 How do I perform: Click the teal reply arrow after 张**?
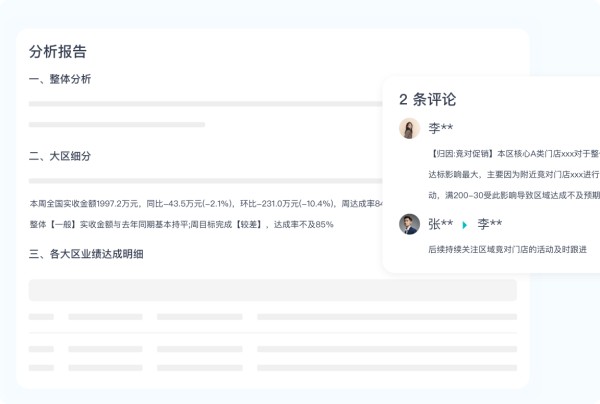coord(465,225)
